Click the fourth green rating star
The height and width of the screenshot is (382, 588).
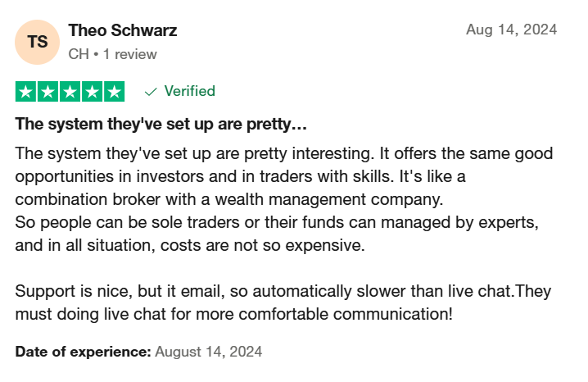click(92, 92)
